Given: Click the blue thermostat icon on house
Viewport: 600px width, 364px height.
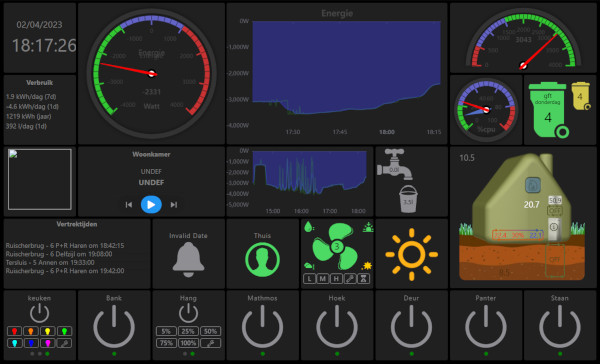Looking at the screenshot, I should coord(532,185).
